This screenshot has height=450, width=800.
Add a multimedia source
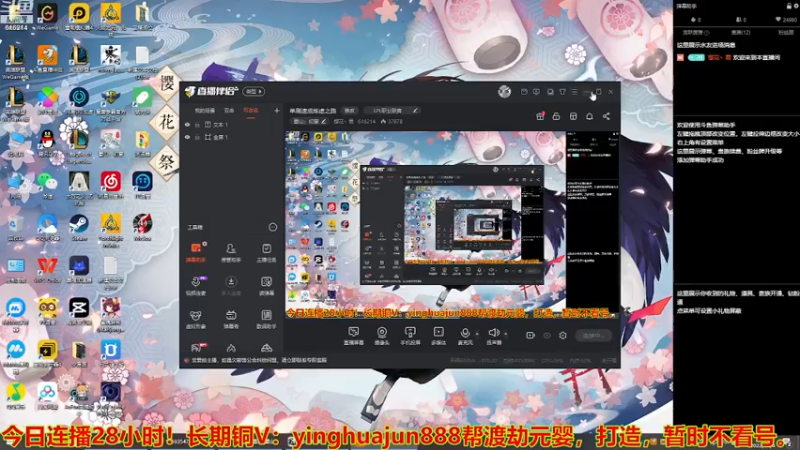pos(438,336)
